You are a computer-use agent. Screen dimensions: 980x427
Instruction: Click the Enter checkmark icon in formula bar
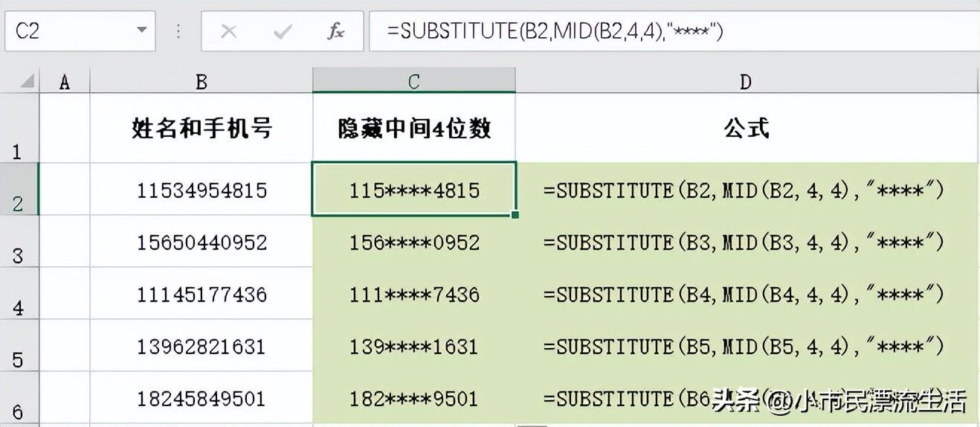coord(283,31)
